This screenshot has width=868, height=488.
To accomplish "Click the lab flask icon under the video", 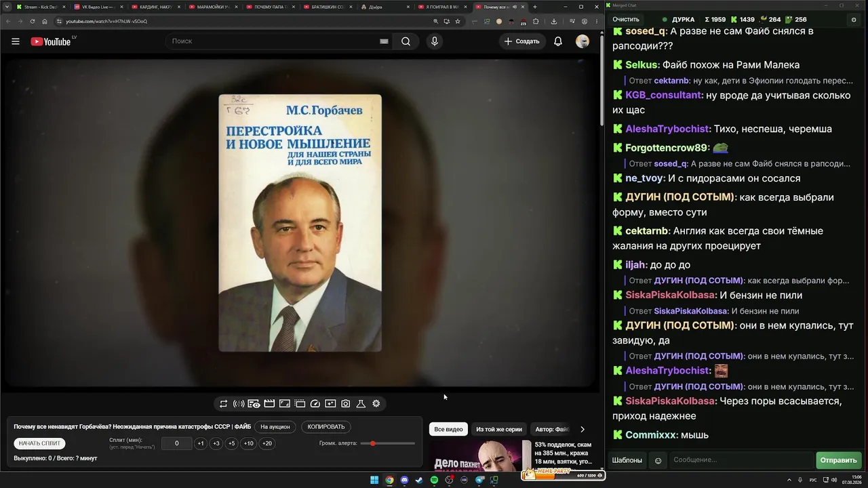I will click(x=361, y=404).
